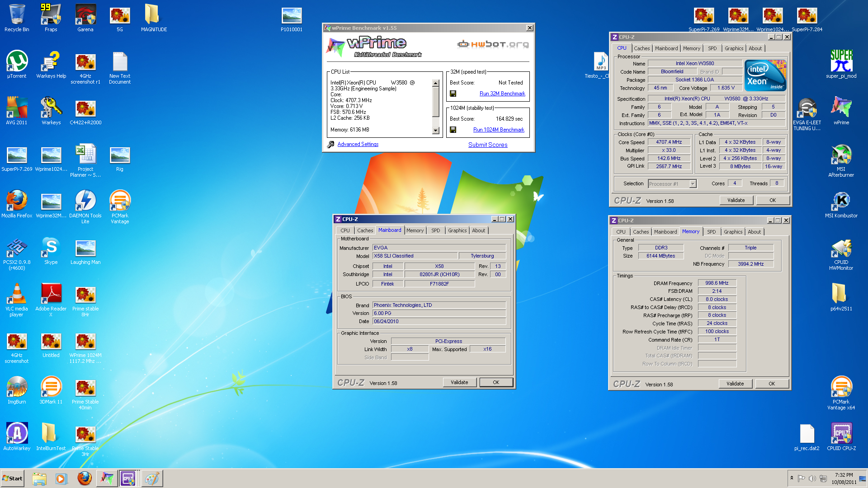
Task: Click Run 1024M Benchmark link
Action: (499, 130)
